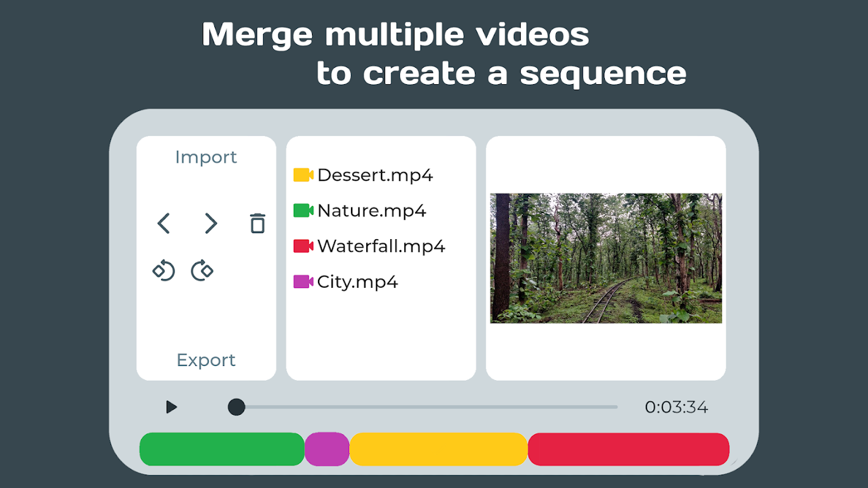Click the forest video preview thumbnail
The height and width of the screenshot is (488, 868).
pos(606,258)
